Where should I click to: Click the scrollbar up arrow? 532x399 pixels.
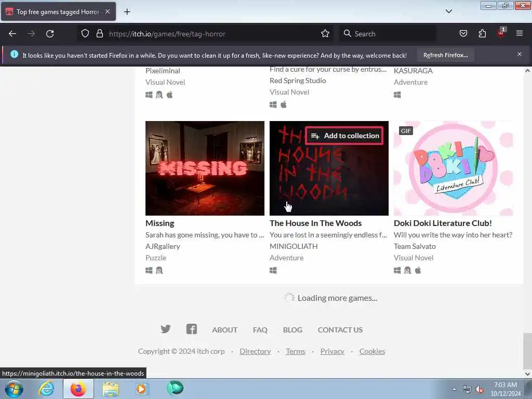pos(527,71)
